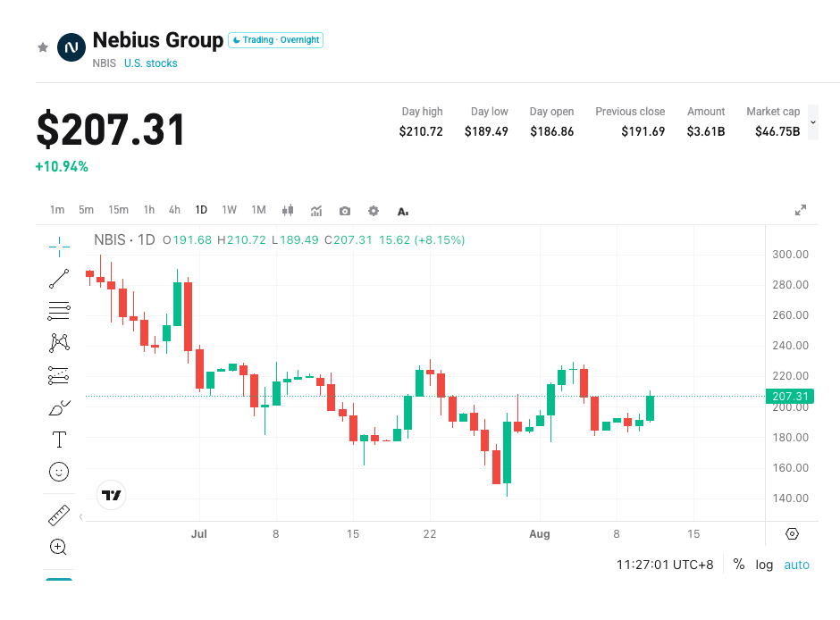This screenshot has height=620, width=840.
Task: Click the Amount $3.61B value
Action: [706, 131]
